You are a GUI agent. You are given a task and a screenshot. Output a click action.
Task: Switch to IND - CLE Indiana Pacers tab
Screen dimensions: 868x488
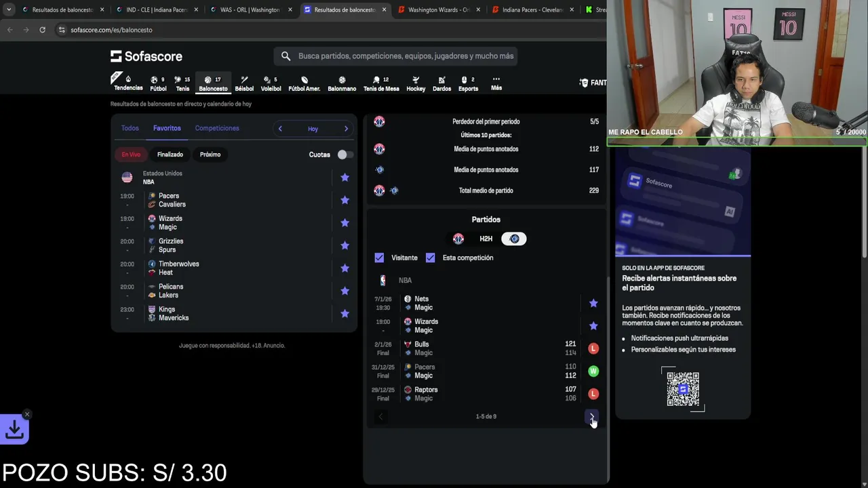click(157, 10)
